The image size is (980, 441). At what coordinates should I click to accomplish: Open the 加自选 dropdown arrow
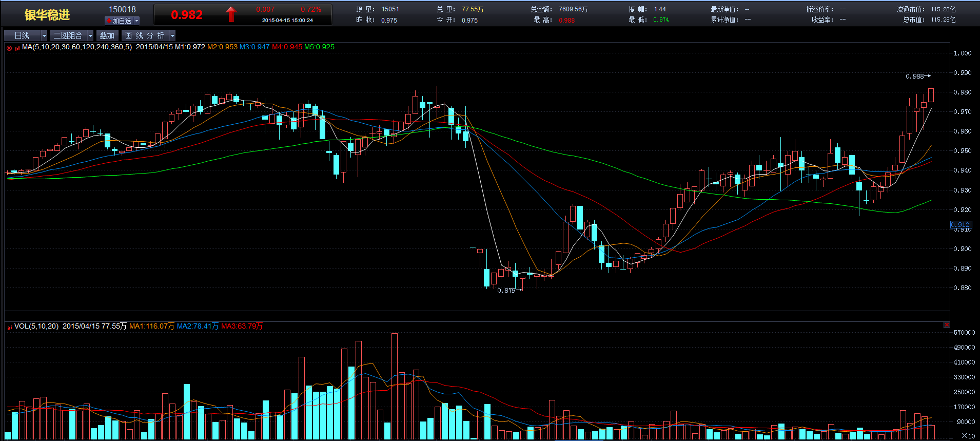click(x=136, y=21)
